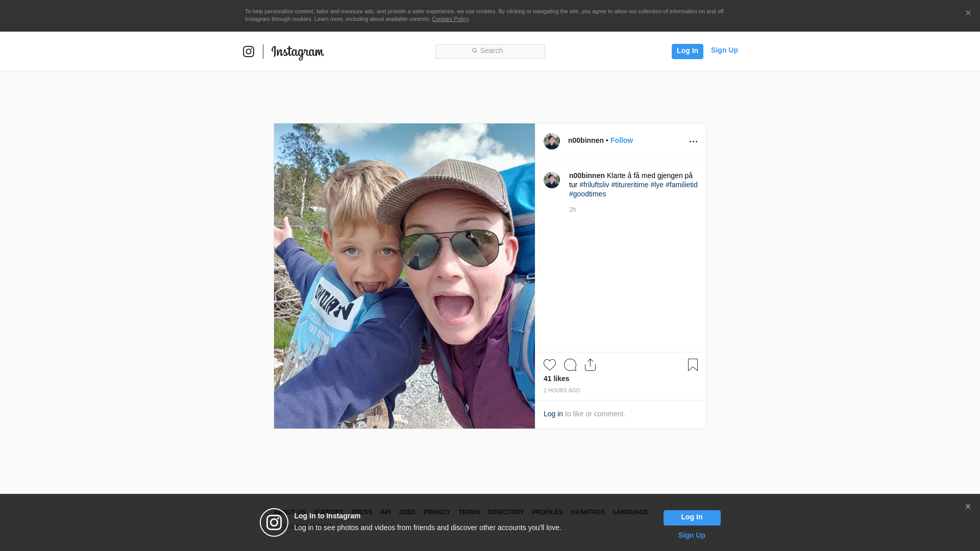Click n00binnen profile avatar in header
The image size is (980, 551).
pos(552,141)
